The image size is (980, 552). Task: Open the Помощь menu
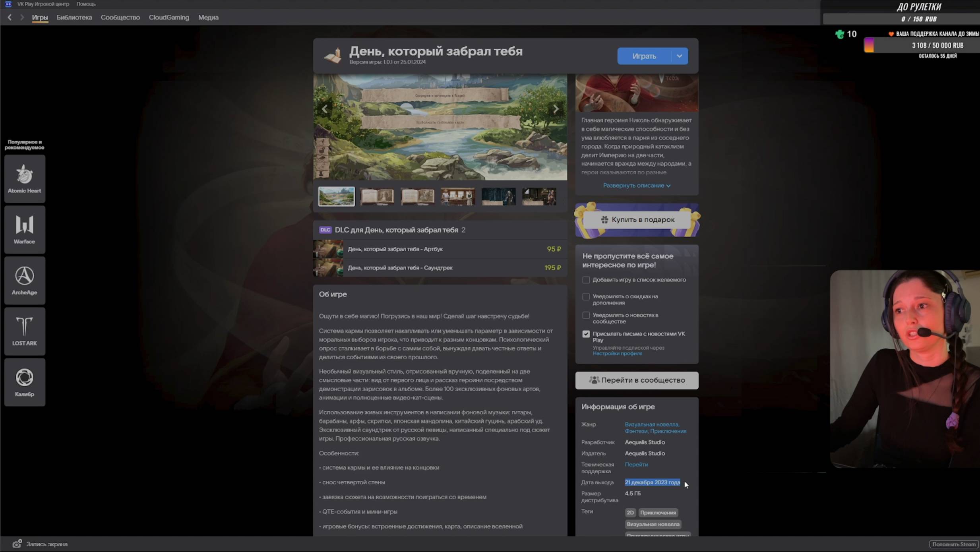point(86,4)
